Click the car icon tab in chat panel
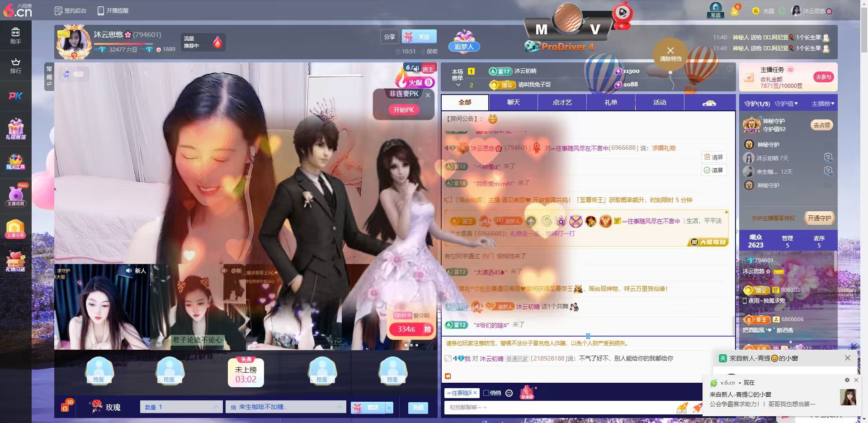Viewport: 868px width, 423px height. pyautogui.click(x=709, y=103)
